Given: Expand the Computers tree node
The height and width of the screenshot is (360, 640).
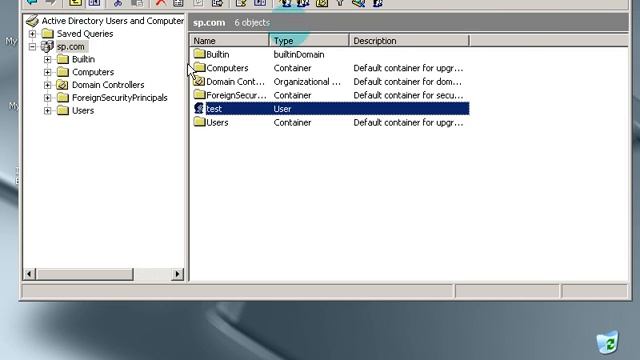Looking at the screenshot, I should click(x=47, y=72).
